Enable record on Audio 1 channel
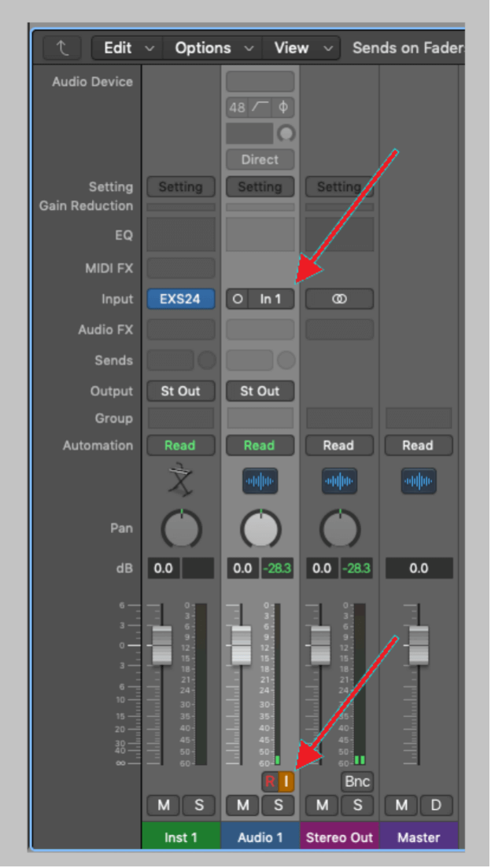 pos(270,782)
